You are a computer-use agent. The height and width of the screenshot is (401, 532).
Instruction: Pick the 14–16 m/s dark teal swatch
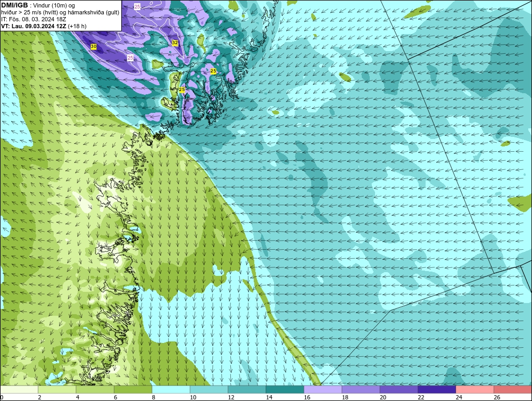point(285,389)
